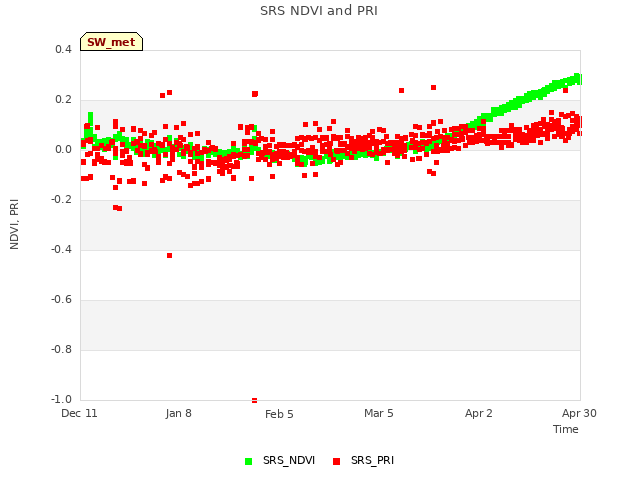Click the red SRS_PRI legend swatch
Image resolution: width=640 pixels, height=480 pixels.
pyautogui.click(x=336, y=461)
